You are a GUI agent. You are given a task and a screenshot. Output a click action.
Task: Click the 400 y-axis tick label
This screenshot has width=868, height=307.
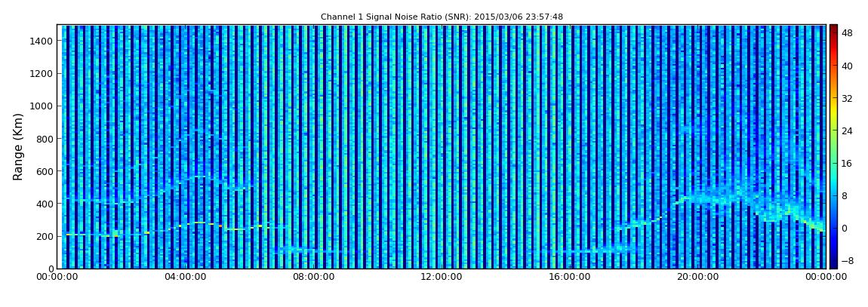pyautogui.click(x=45, y=204)
